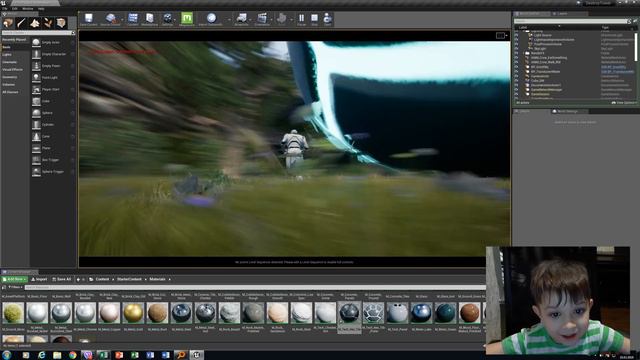Open Filters dropdown in Content Browser

(x=15, y=287)
